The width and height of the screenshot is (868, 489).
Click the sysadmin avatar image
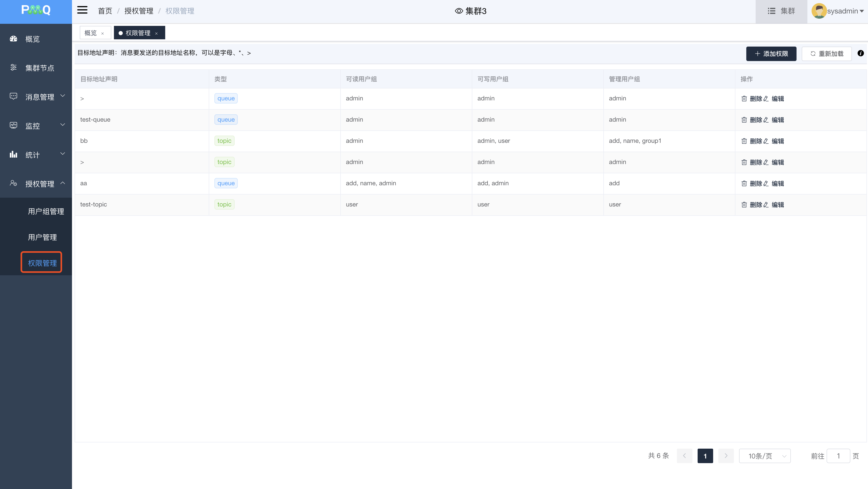click(819, 11)
